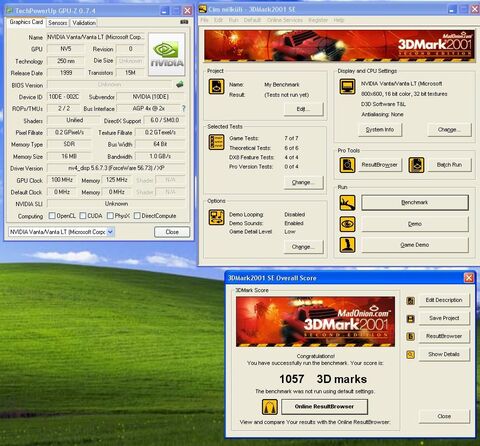Image resolution: width=480 pixels, height=446 pixels.
Task: Click the GPU-Z screenshot camera icon
Action: pos(184,22)
